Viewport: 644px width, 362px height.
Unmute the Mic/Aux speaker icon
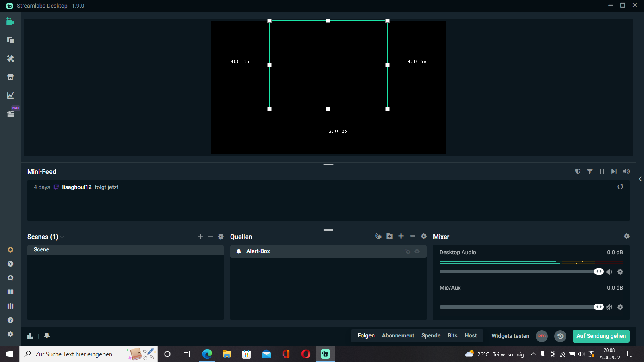click(609, 307)
